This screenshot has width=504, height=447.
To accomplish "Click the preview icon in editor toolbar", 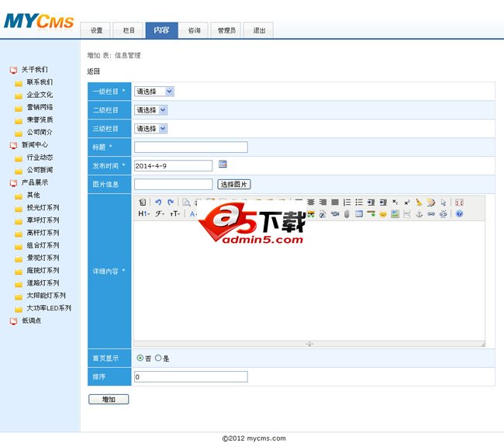I will 186,203.
